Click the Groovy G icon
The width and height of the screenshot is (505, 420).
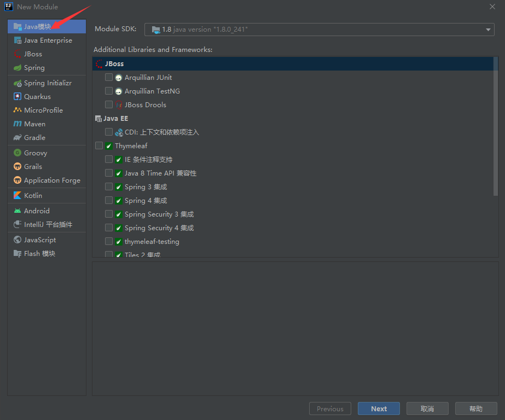point(18,153)
